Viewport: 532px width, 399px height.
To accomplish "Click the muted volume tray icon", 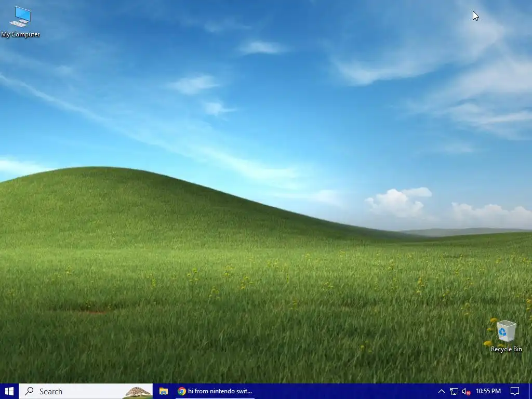I will pos(467,392).
